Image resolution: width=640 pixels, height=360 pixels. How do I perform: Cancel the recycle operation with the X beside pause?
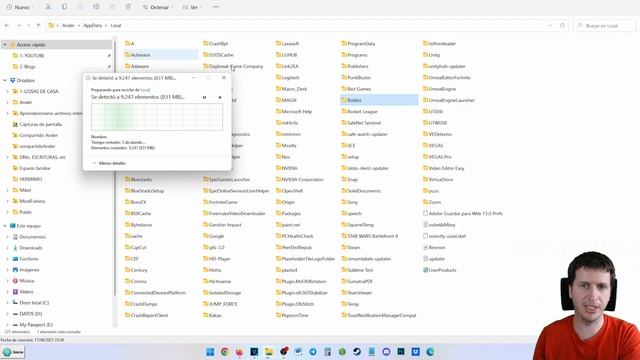[x=220, y=97]
